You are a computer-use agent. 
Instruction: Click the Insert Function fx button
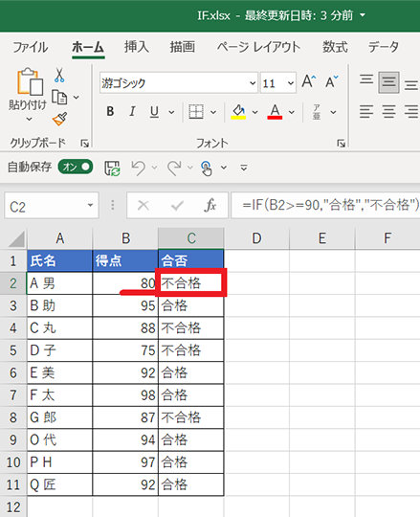(210, 205)
